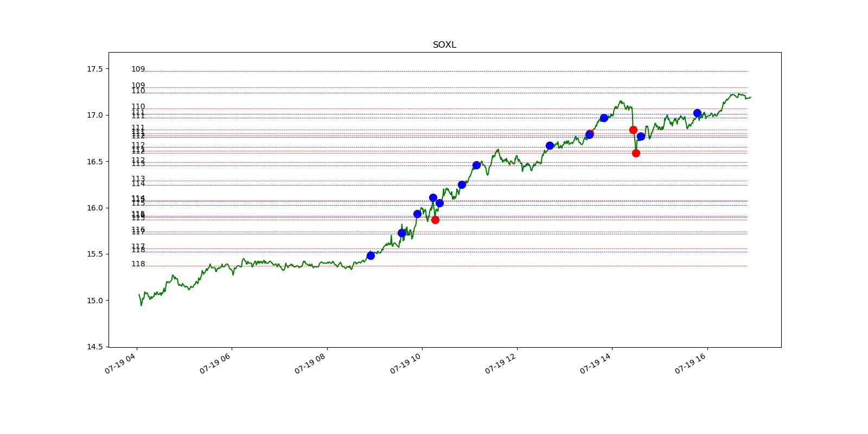Select the lowest red marker after 14:00
The height and width of the screenshot is (434, 868).
click(636, 153)
